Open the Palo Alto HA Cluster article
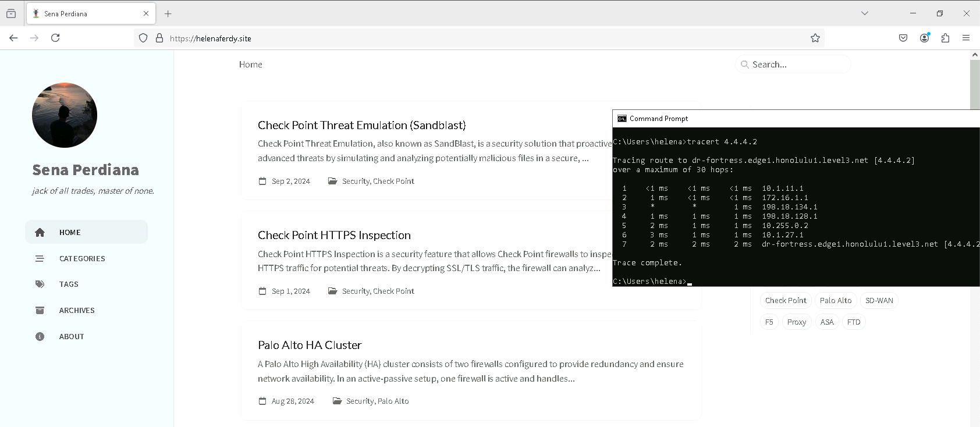This screenshot has height=427, width=980. pyautogui.click(x=310, y=345)
